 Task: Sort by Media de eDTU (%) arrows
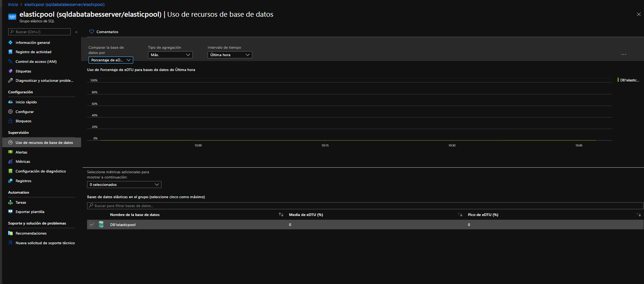point(460,214)
